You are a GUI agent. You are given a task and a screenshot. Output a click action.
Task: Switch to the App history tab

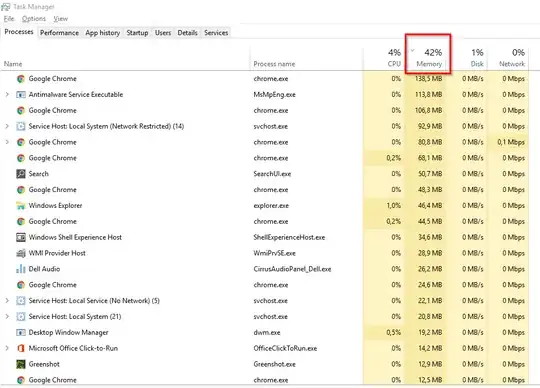(x=103, y=33)
